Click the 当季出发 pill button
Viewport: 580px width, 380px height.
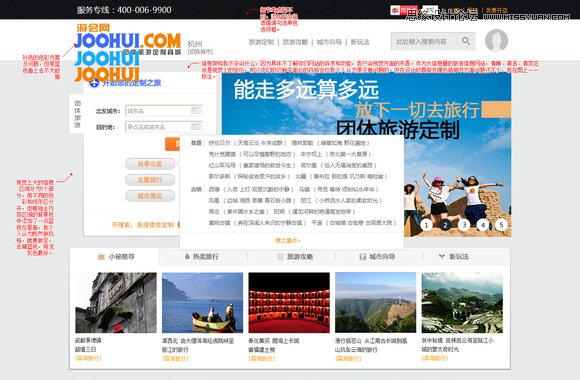(150, 164)
